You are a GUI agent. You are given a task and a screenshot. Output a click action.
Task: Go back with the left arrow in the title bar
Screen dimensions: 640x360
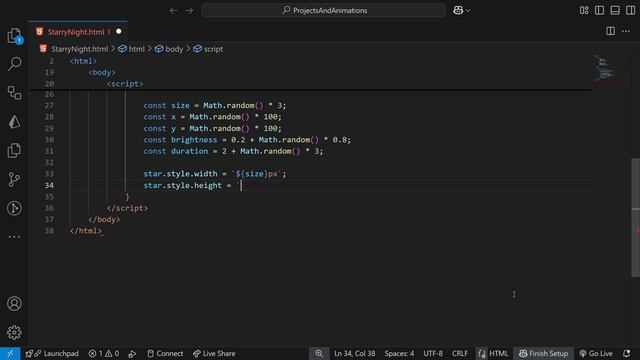(x=173, y=10)
